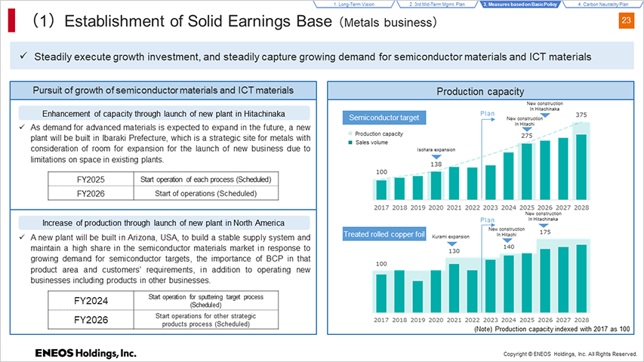Click the checkmark before 'As demand for advanced materials'

[22, 127]
